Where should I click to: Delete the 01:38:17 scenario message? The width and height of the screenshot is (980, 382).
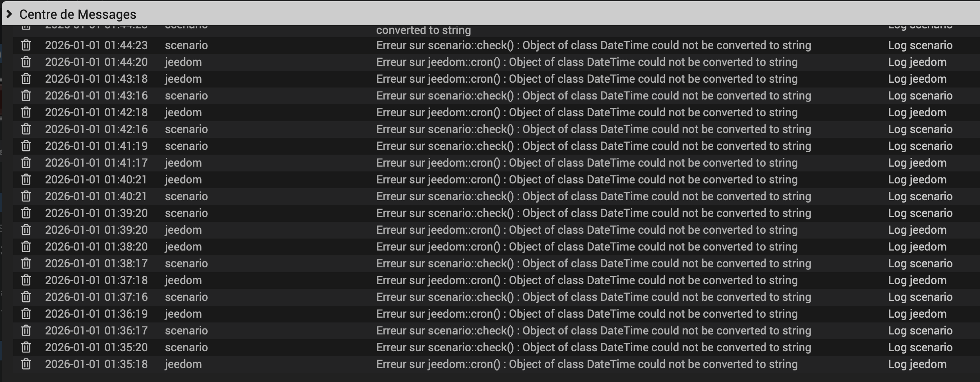(x=26, y=263)
